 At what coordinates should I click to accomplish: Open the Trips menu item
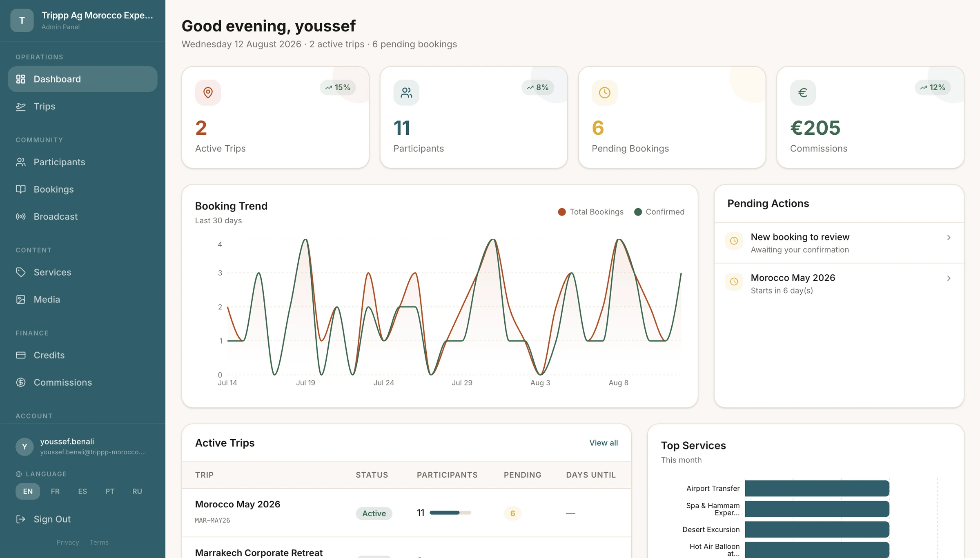click(82, 107)
